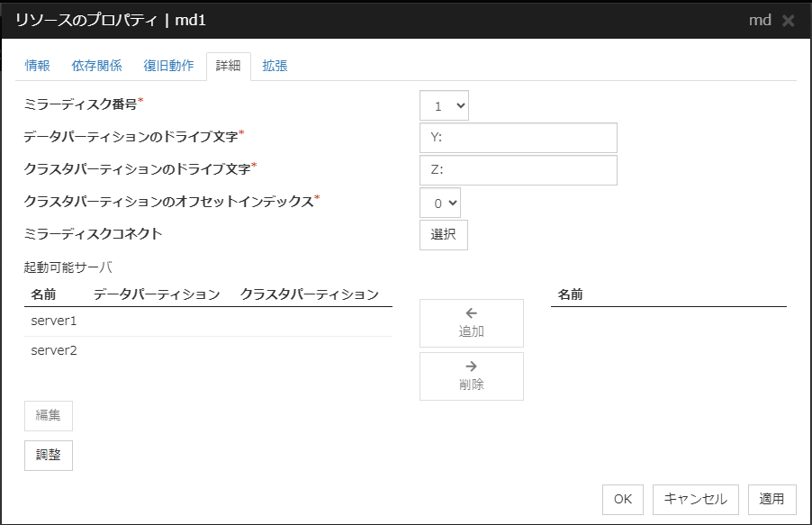Dismiss the dialog with キャンセル

pyautogui.click(x=694, y=499)
